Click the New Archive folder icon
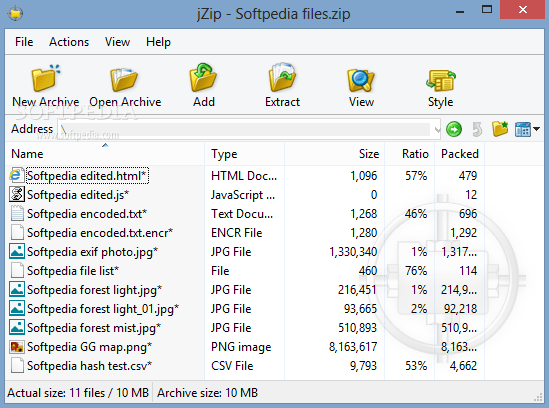The image size is (549, 408). click(x=46, y=78)
